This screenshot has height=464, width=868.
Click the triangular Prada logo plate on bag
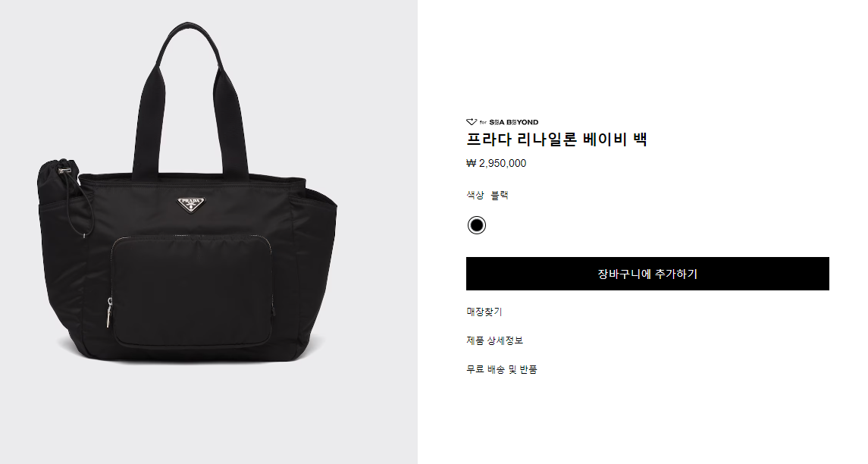pos(191,204)
